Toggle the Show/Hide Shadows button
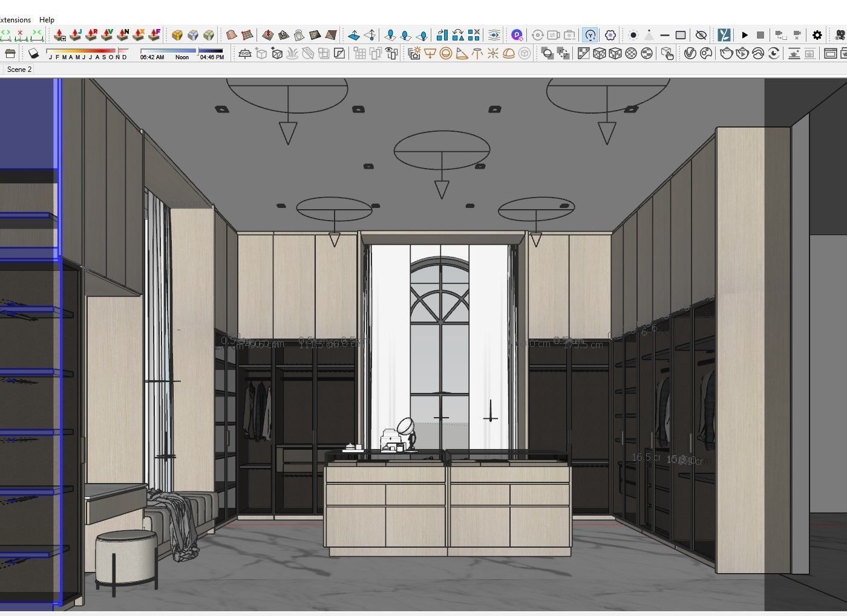This screenshot has height=616, width=847. (34, 54)
